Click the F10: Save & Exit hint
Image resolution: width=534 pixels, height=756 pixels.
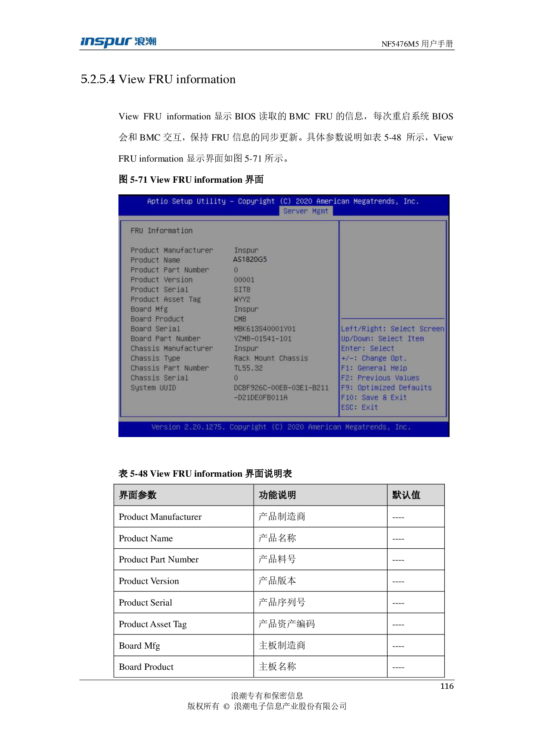coord(373,398)
